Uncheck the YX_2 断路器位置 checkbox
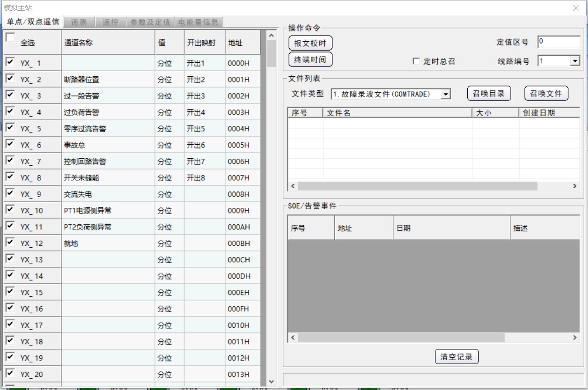 point(10,78)
